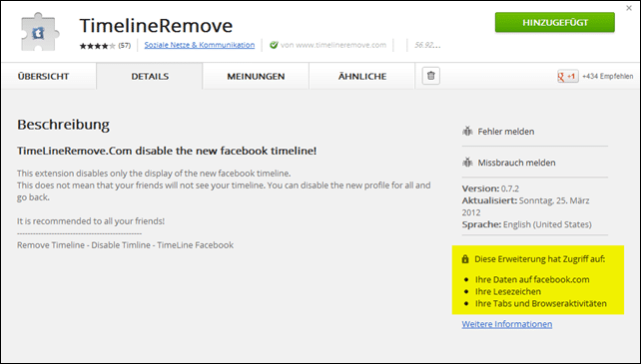This screenshot has height=364, width=641.
Task: Click the 'Remove Timeline - Disable Timline' keywords line
Action: click(125, 245)
